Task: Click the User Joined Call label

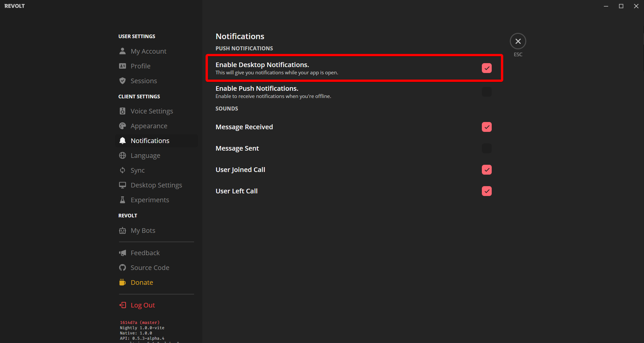Action: tap(240, 170)
